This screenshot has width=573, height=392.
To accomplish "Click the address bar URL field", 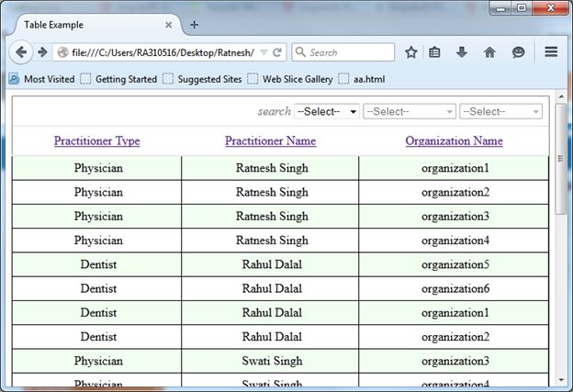I will [163, 52].
